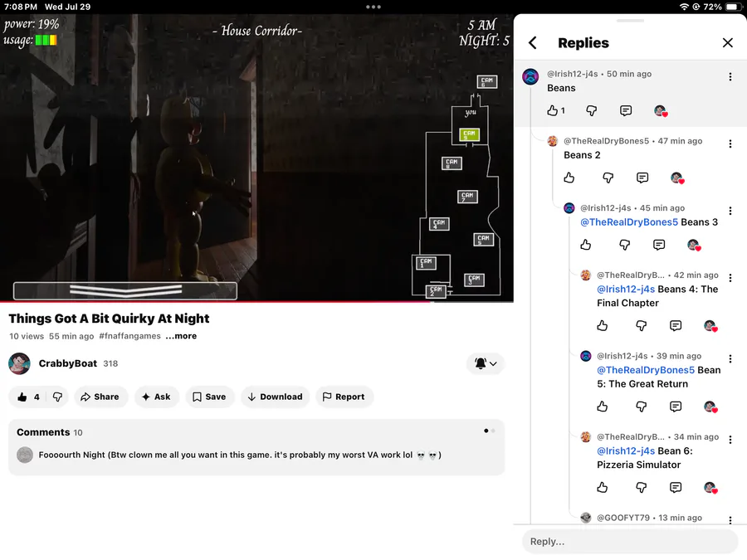Tap the Wi-Fi icon in status bar
747x560 pixels.
coord(684,7)
